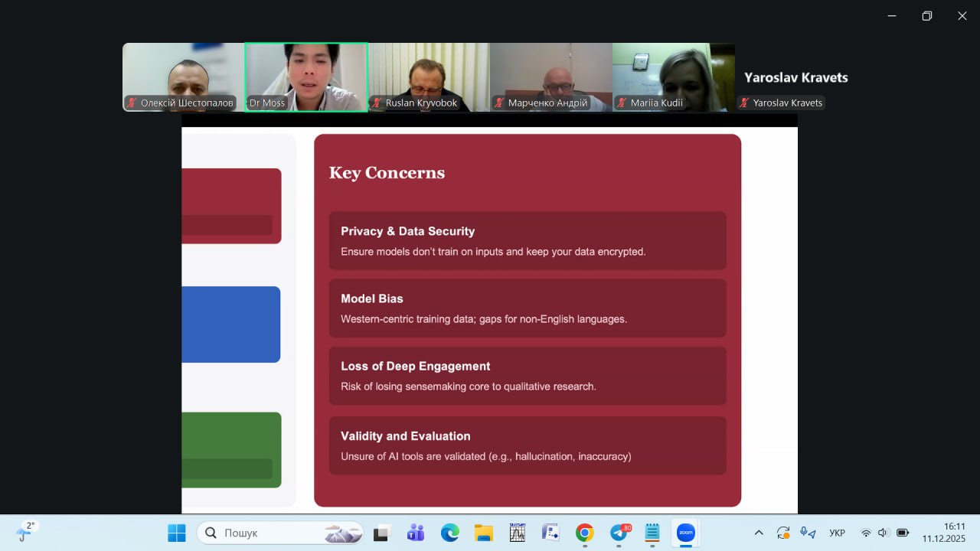This screenshot has width=980, height=551.
Task: Open the Wi-Fi network settings icon
Action: click(866, 533)
